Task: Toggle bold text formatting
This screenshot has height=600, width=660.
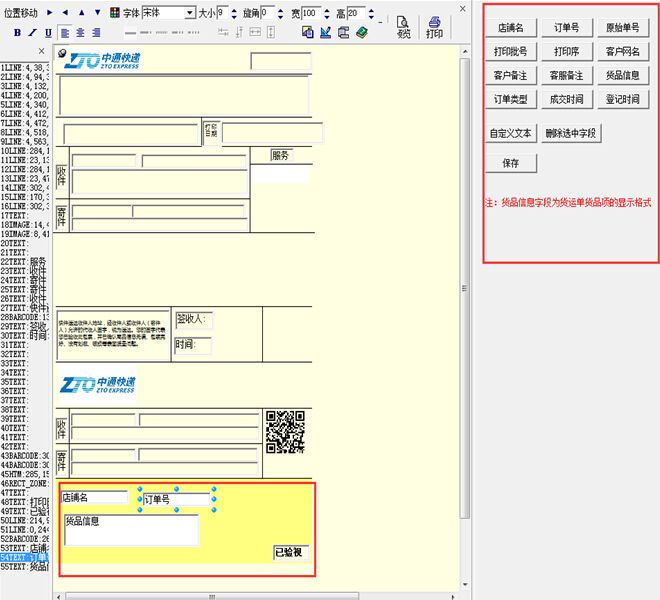Action: tap(18, 33)
